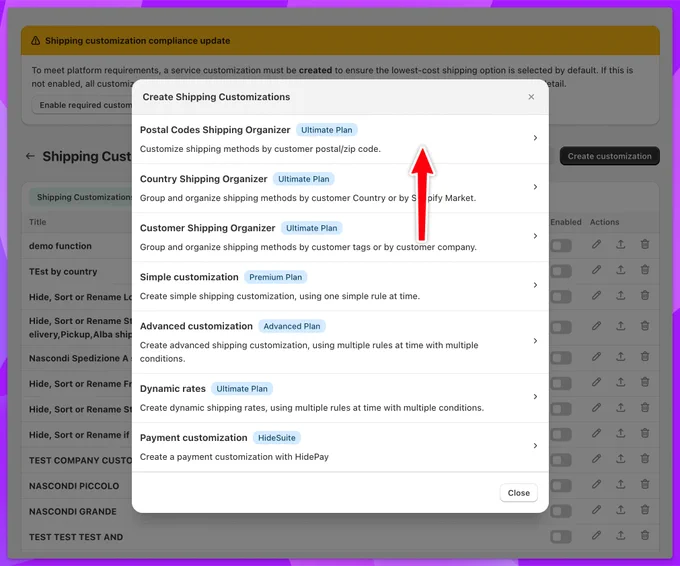Edit the Nascondi Spedizione A row
Screen dimensions: 680x566
(596, 357)
